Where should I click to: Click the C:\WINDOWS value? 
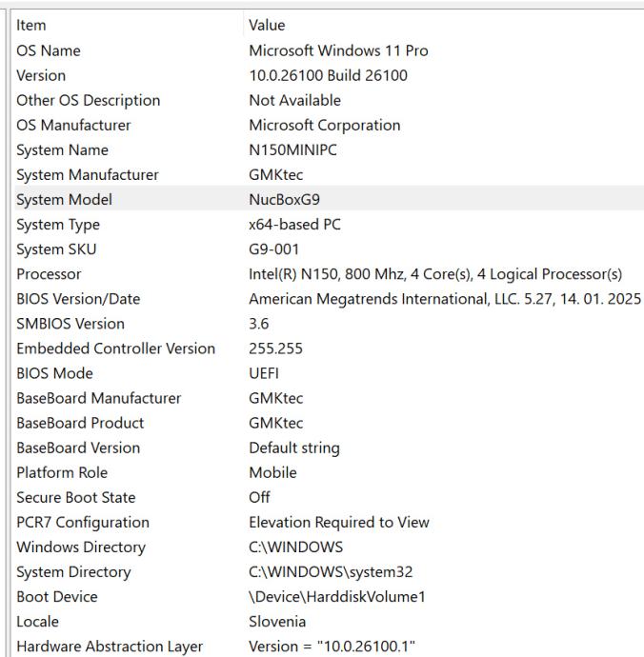point(296,547)
